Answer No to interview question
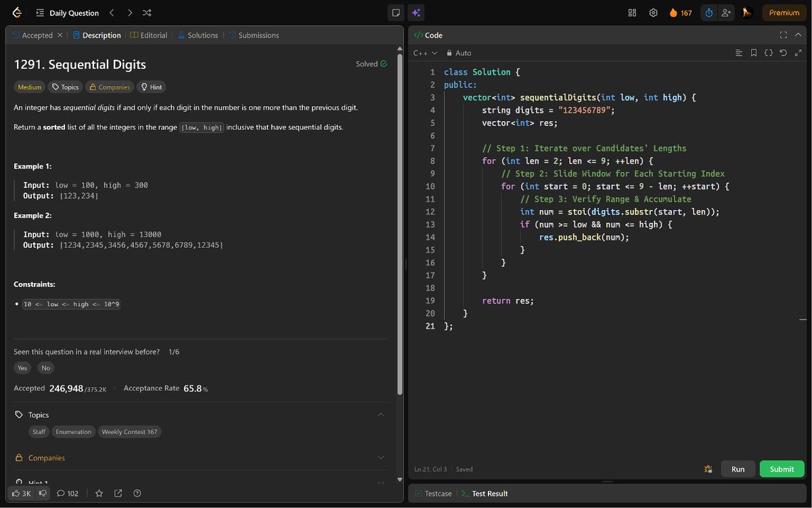This screenshot has height=508, width=812. click(x=45, y=368)
